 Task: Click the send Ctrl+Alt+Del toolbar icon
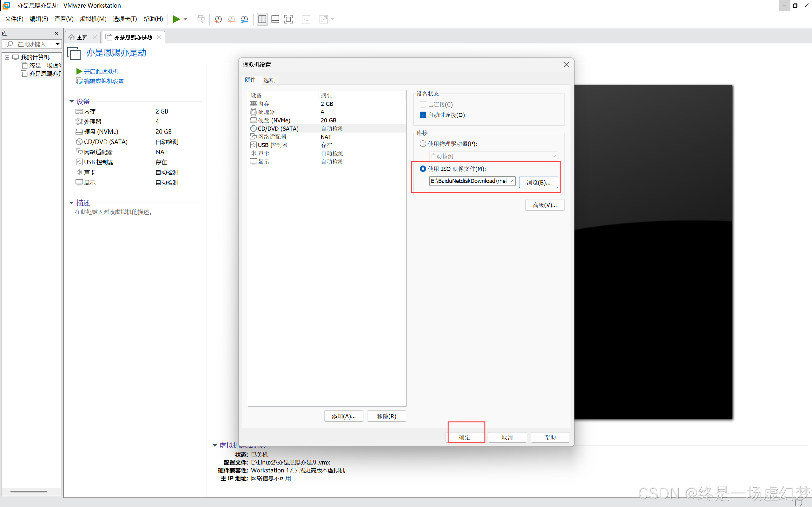pos(201,19)
